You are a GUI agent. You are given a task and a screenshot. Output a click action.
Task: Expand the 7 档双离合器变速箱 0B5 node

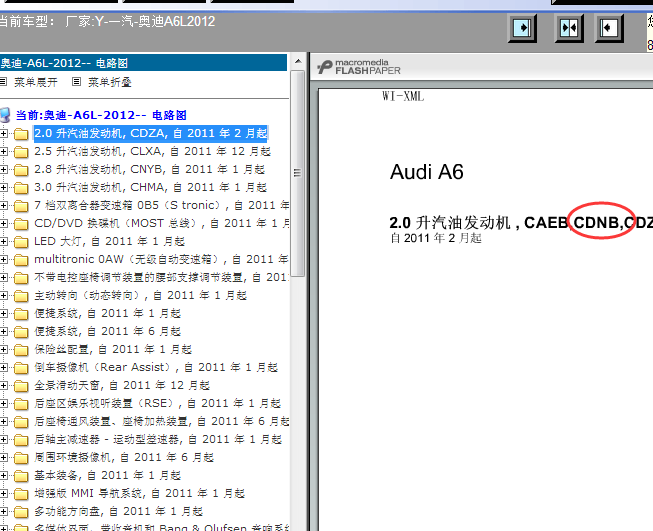4,206
